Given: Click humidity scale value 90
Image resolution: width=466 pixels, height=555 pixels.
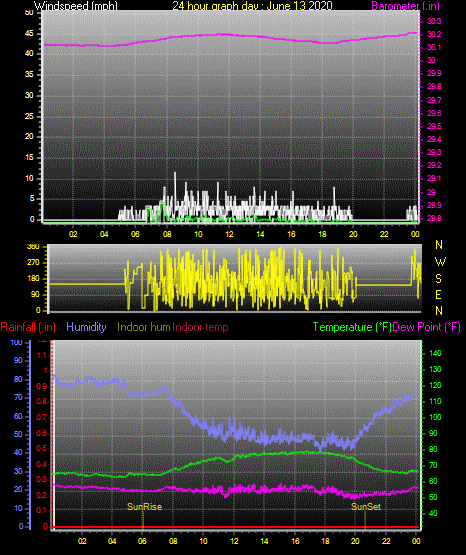Looking at the screenshot, I should [x=18, y=360].
